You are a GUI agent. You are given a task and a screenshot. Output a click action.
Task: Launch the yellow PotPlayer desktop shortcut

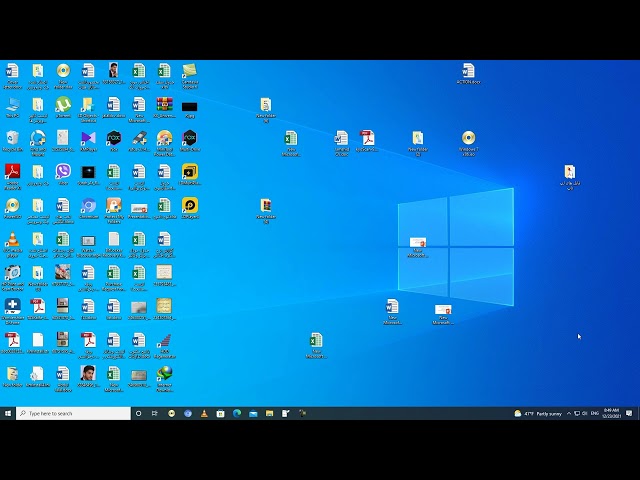coord(189,209)
